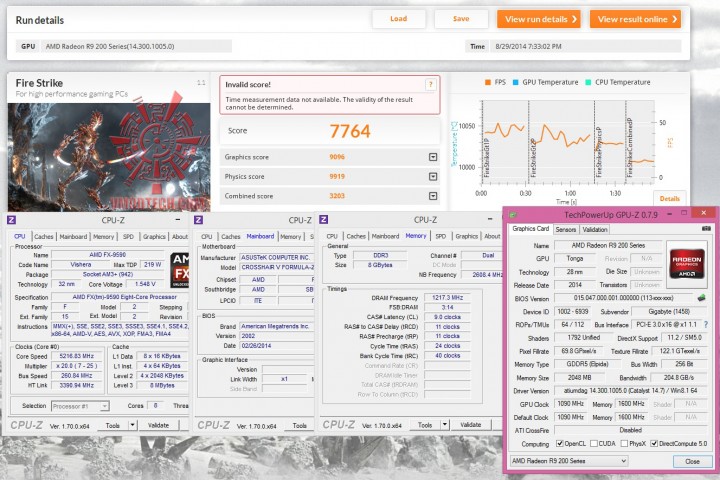This screenshot has height=480, width=720.
Task: Open Tools dropdown arrow in Memory CPU-Z window
Action: [x=444, y=425]
